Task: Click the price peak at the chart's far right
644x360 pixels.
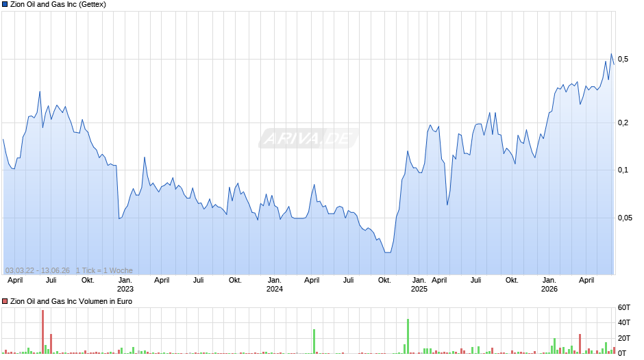Action: [611, 54]
